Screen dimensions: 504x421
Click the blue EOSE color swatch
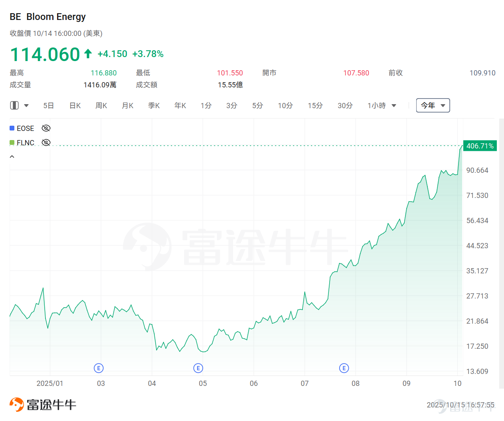12,128
